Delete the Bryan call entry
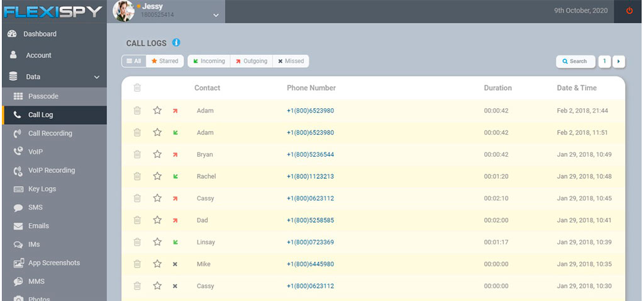 tap(137, 154)
